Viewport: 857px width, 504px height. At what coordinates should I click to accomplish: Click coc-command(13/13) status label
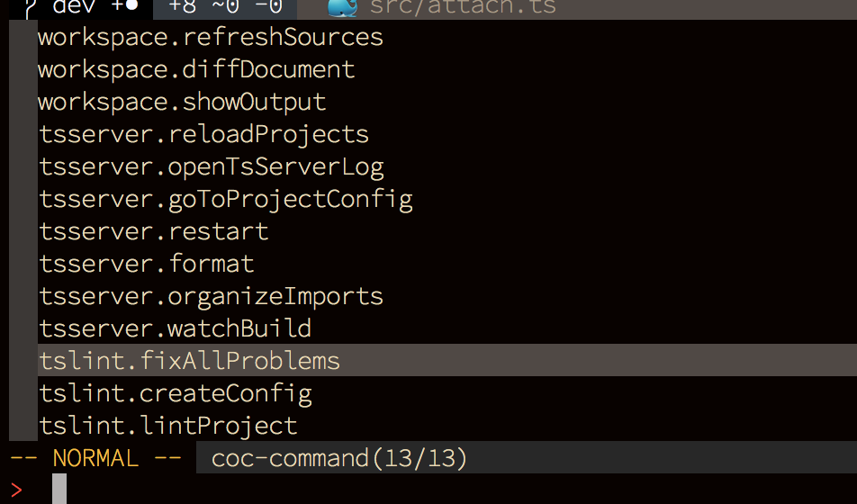[339, 458]
